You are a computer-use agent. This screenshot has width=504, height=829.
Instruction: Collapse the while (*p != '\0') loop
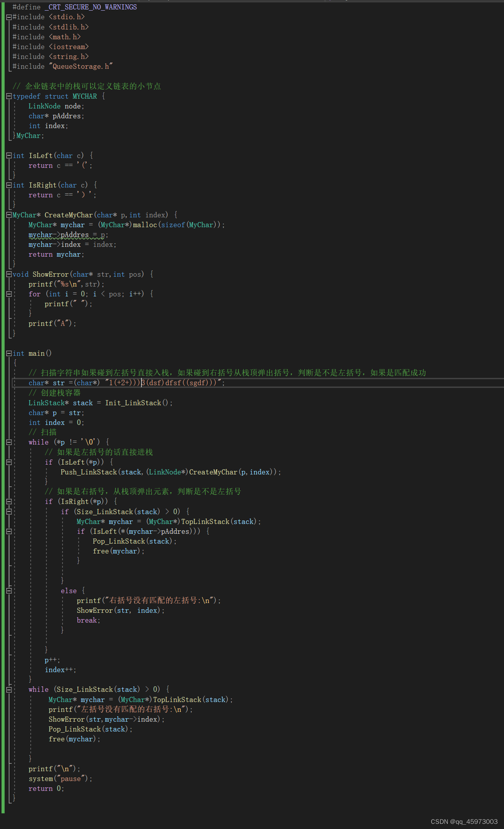click(x=9, y=442)
